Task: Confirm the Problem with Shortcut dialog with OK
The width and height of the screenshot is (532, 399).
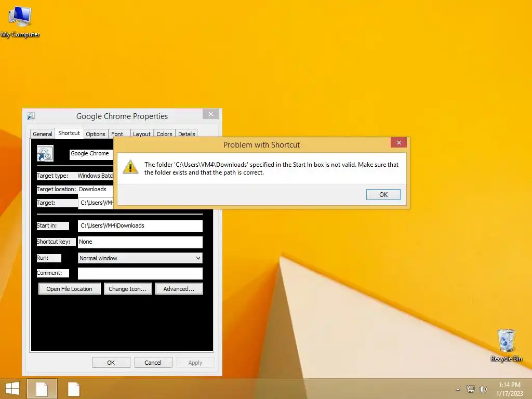Action: click(x=383, y=194)
